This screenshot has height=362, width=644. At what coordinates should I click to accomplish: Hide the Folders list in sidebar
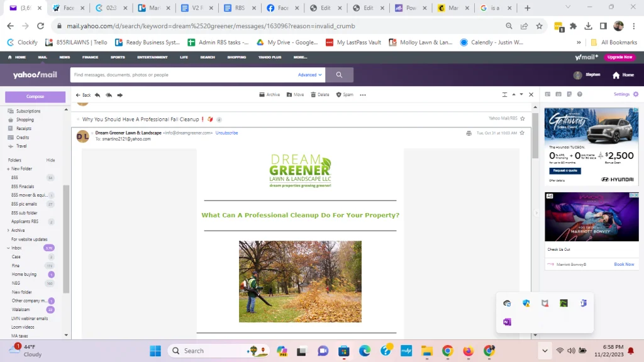pos(50,160)
